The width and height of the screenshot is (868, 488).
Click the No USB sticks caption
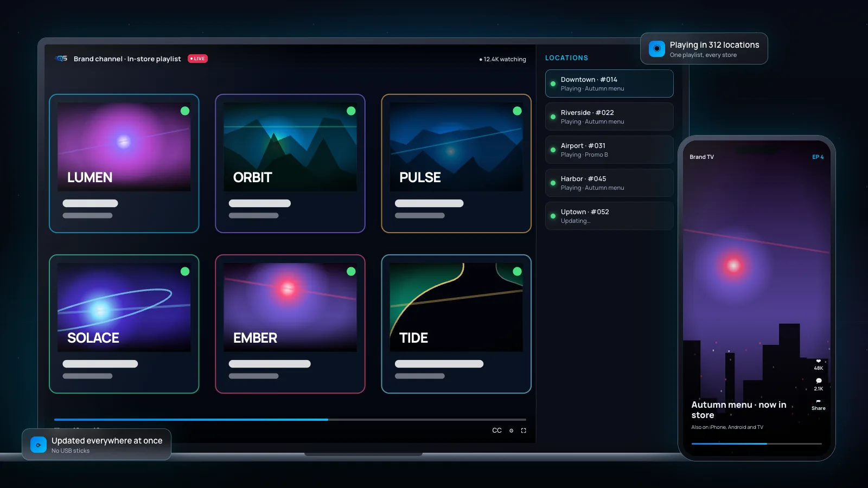71,451
